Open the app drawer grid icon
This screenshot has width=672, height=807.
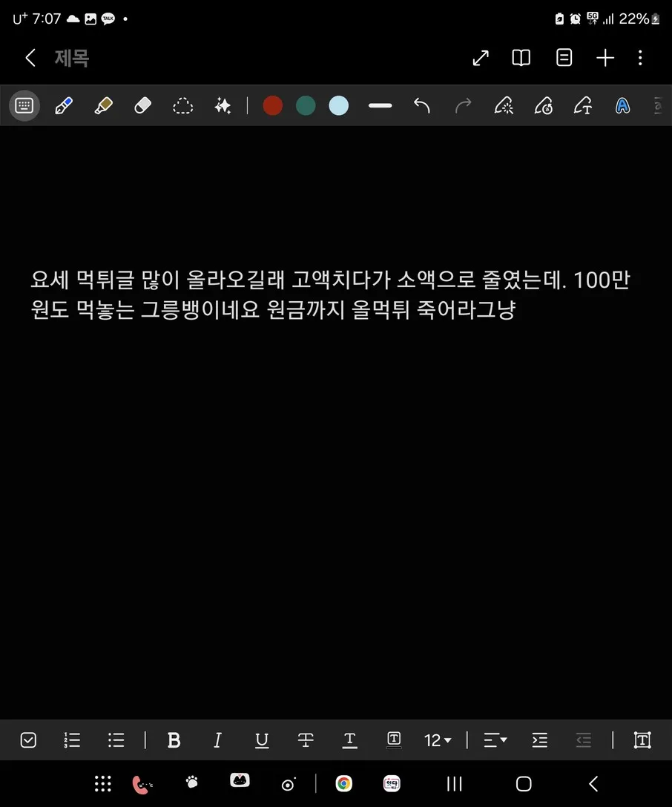(103, 784)
